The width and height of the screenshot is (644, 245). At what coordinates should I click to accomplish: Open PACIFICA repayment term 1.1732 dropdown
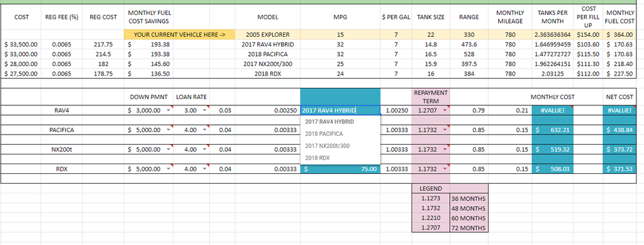pyautogui.click(x=445, y=130)
